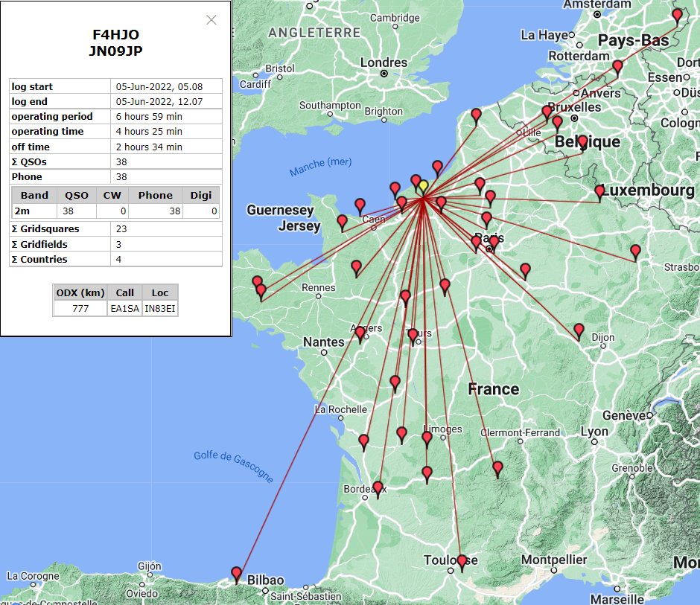
Task: Select the JN09JP locator text
Action: (x=115, y=51)
